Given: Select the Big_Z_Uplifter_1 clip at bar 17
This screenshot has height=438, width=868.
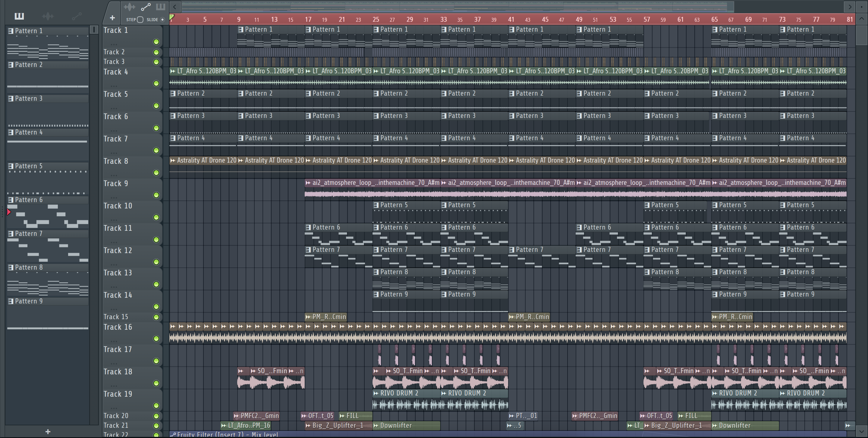Looking at the screenshot, I should tap(338, 426).
